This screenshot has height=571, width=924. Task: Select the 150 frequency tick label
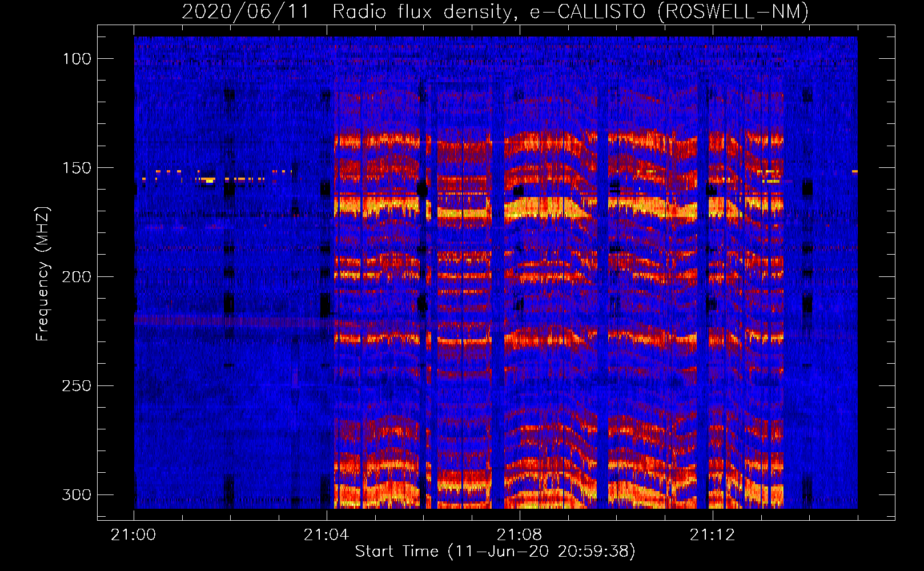coord(77,168)
